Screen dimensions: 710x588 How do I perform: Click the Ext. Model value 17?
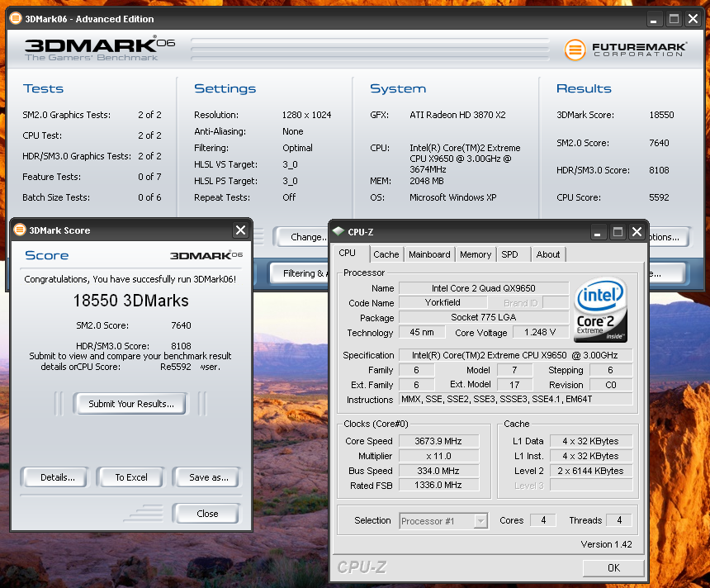coord(514,385)
